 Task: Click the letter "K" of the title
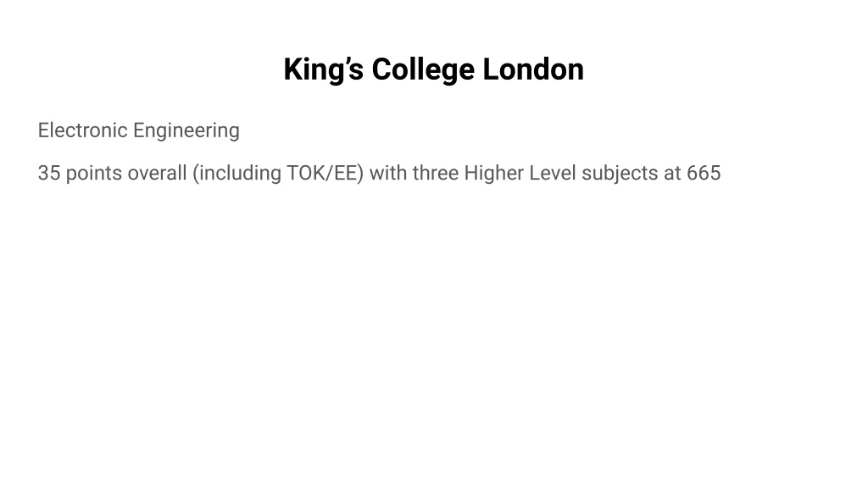pos(292,69)
